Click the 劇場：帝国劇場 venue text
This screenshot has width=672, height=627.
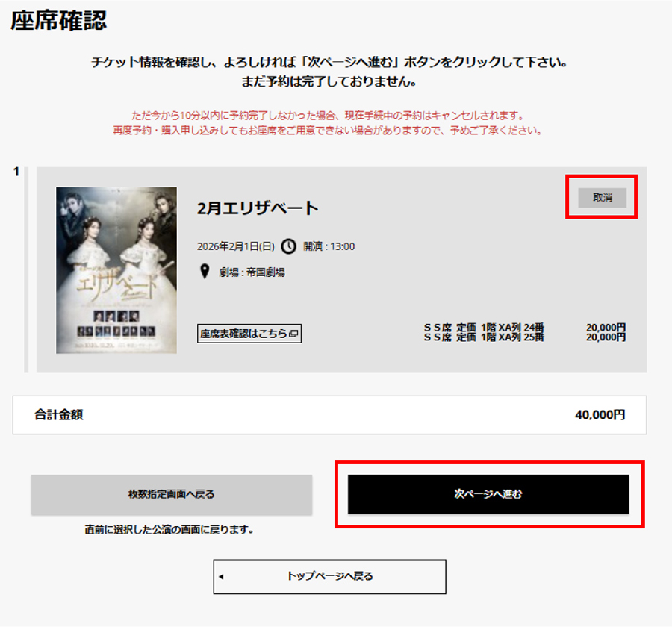click(x=252, y=272)
